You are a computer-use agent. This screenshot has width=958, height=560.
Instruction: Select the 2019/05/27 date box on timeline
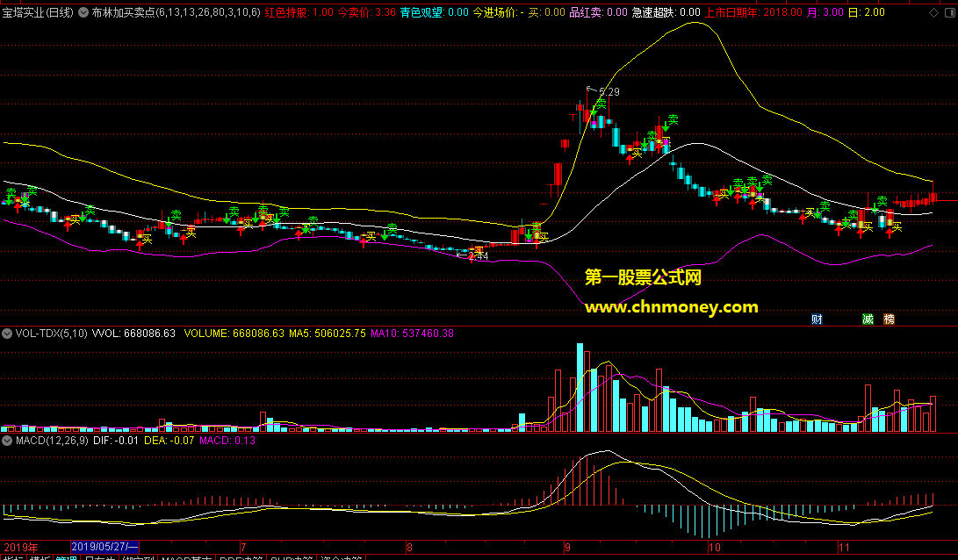pyautogui.click(x=105, y=547)
